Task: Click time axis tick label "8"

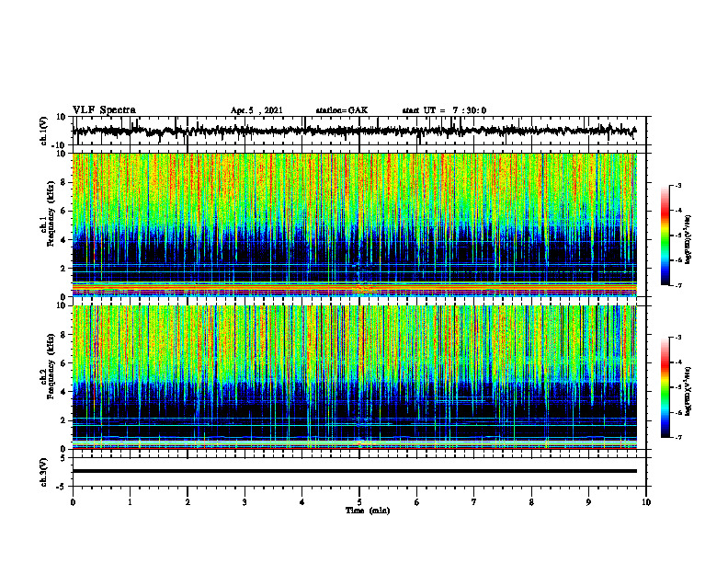Action: point(531,502)
